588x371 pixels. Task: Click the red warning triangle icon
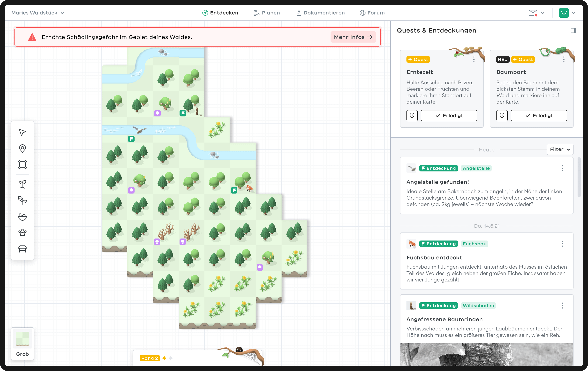point(32,37)
